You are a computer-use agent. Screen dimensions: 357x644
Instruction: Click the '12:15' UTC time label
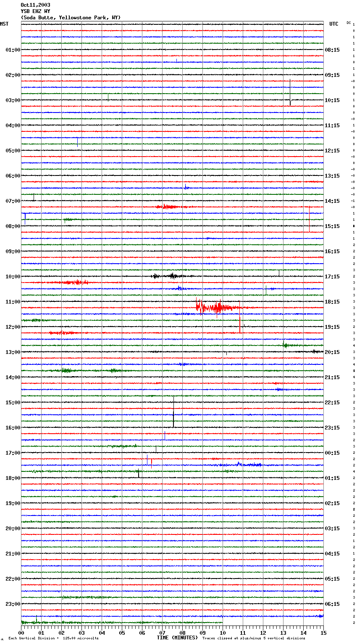pos(332,151)
